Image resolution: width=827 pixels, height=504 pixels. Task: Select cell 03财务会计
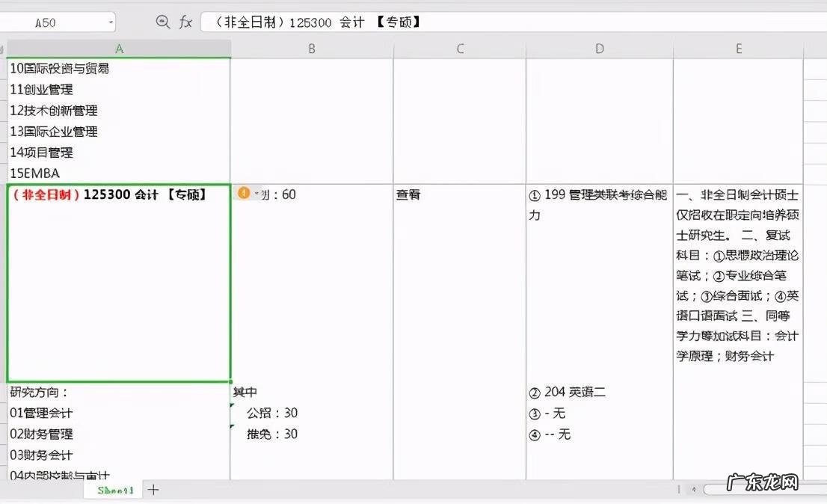click(x=119, y=455)
